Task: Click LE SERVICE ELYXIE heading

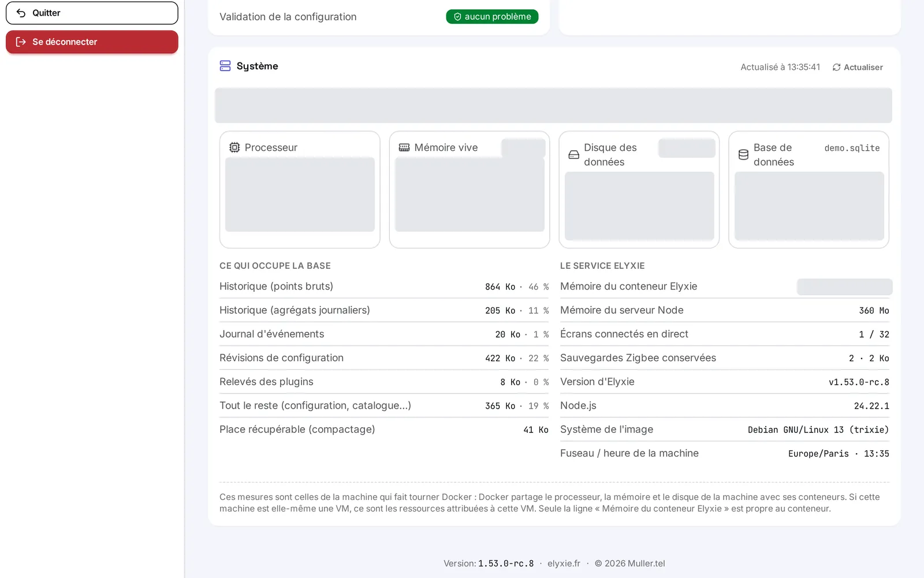Action: coord(602,265)
